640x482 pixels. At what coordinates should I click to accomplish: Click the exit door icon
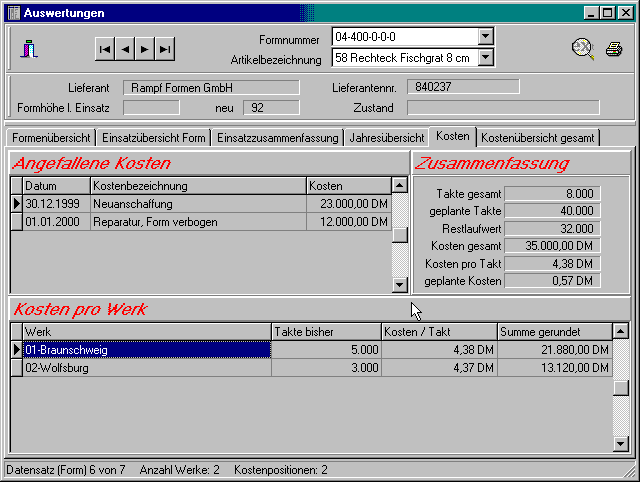[x=31, y=48]
